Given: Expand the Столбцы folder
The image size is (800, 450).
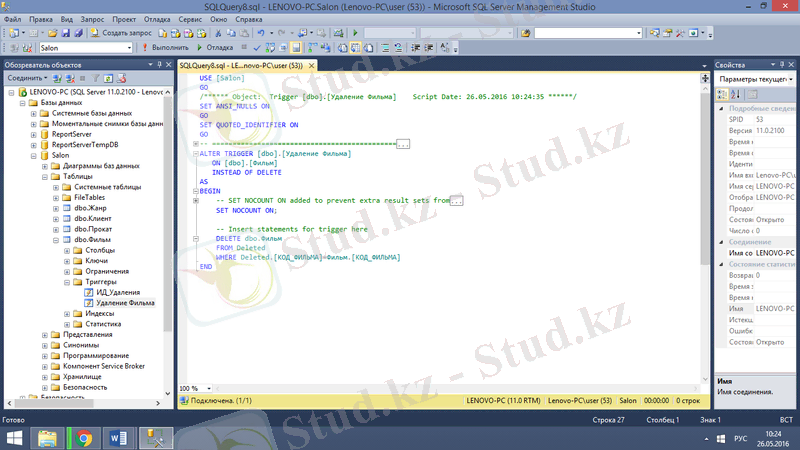Looking at the screenshot, I should 67,251.
